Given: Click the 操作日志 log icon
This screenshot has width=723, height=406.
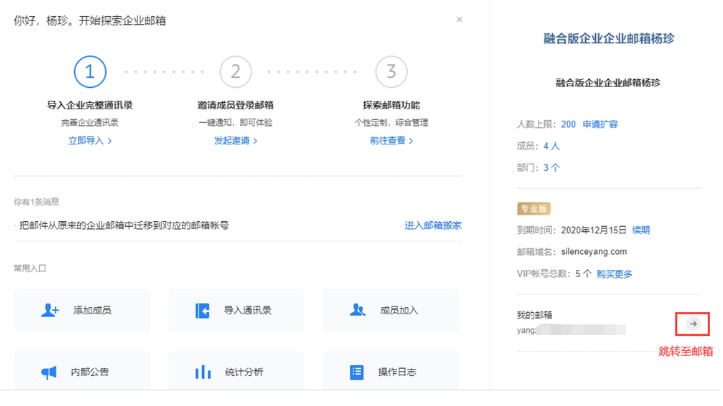Looking at the screenshot, I should click(x=357, y=372).
